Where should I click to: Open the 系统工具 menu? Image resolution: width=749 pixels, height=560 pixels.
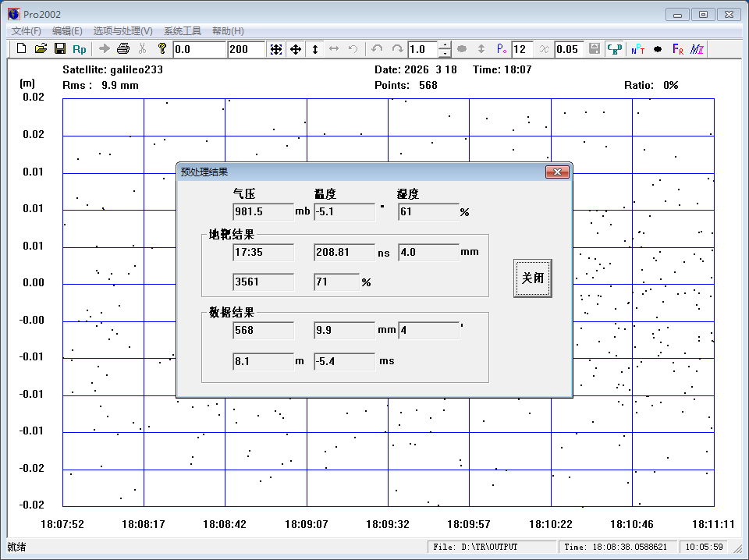tap(182, 31)
